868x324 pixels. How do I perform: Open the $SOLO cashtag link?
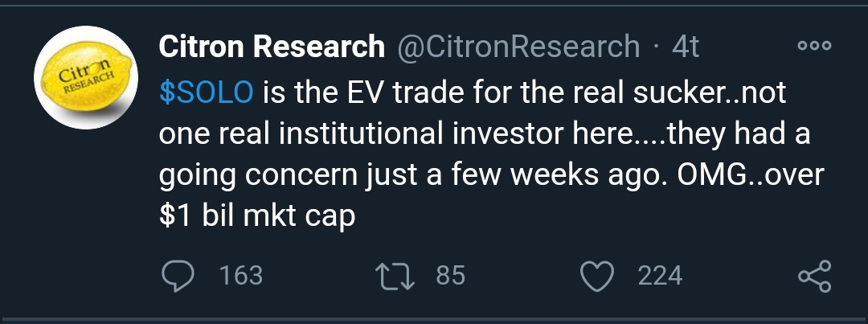click(206, 92)
